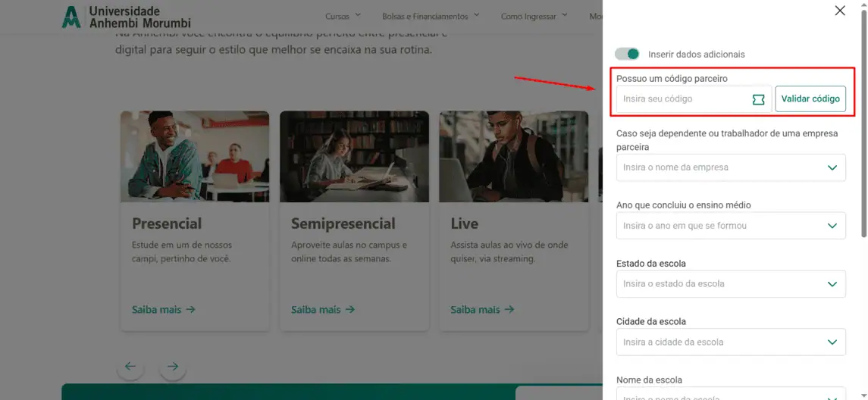Toggle Inserir dados adicionais switch
This screenshot has height=400, width=868.
[627, 55]
